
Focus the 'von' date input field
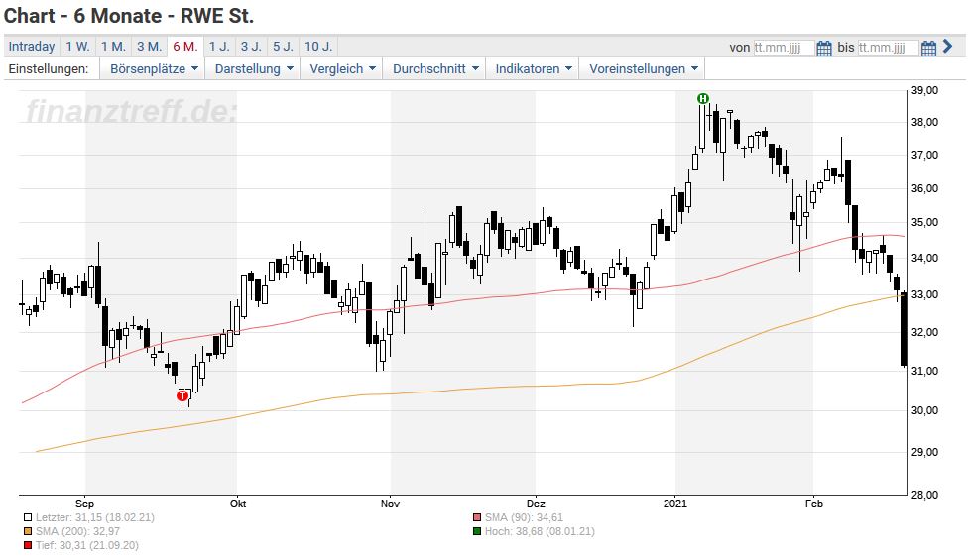(x=784, y=48)
